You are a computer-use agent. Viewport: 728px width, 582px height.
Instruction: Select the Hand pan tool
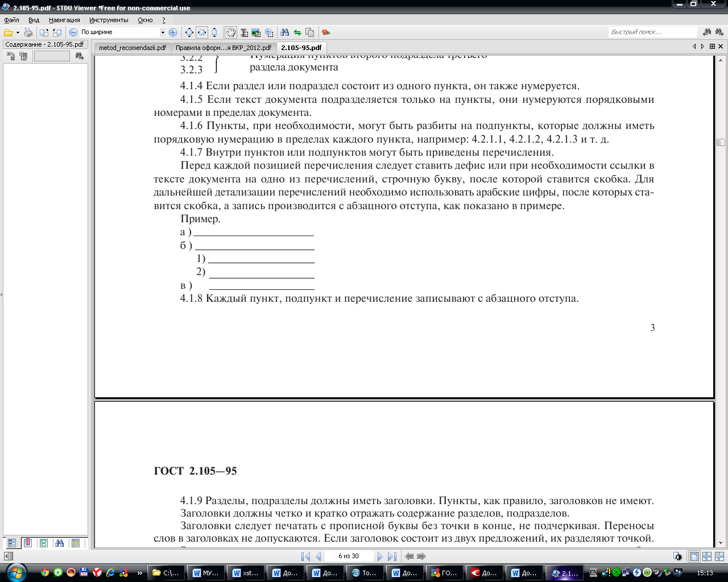click(230, 32)
